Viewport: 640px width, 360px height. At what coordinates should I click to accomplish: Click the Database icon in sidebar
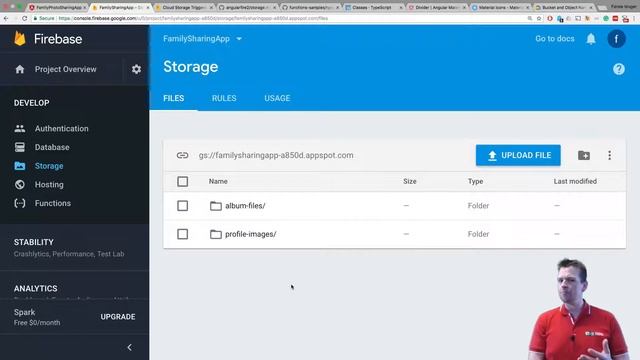point(20,147)
